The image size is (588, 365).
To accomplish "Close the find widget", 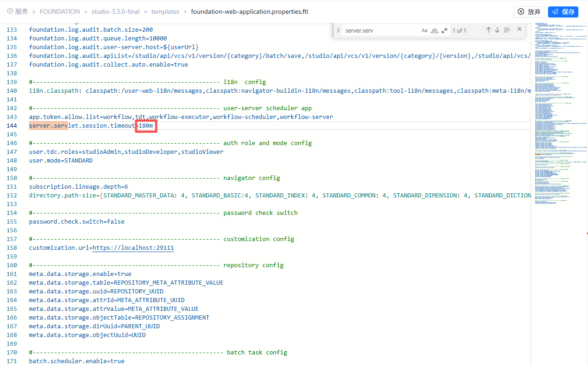I will tap(520, 29).
